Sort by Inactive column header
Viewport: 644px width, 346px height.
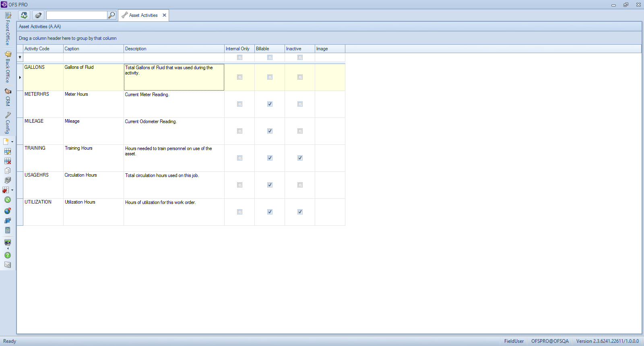[x=300, y=49]
